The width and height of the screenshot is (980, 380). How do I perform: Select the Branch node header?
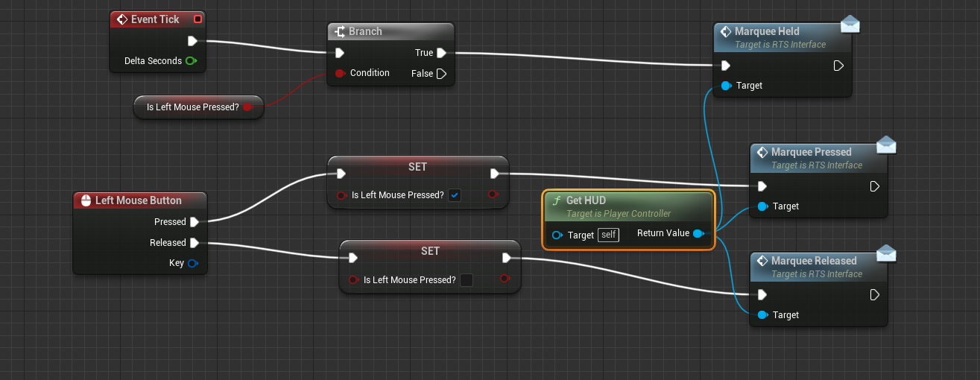click(391, 31)
